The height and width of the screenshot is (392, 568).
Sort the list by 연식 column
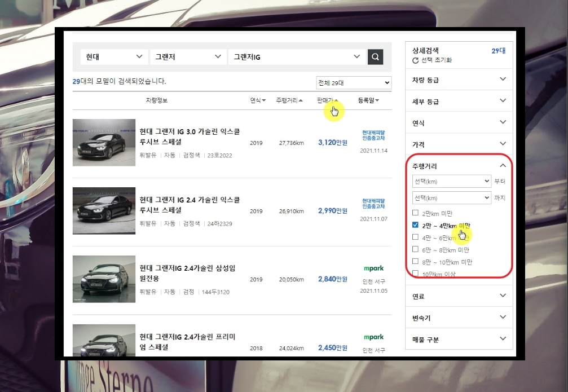(x=258, y=100)
